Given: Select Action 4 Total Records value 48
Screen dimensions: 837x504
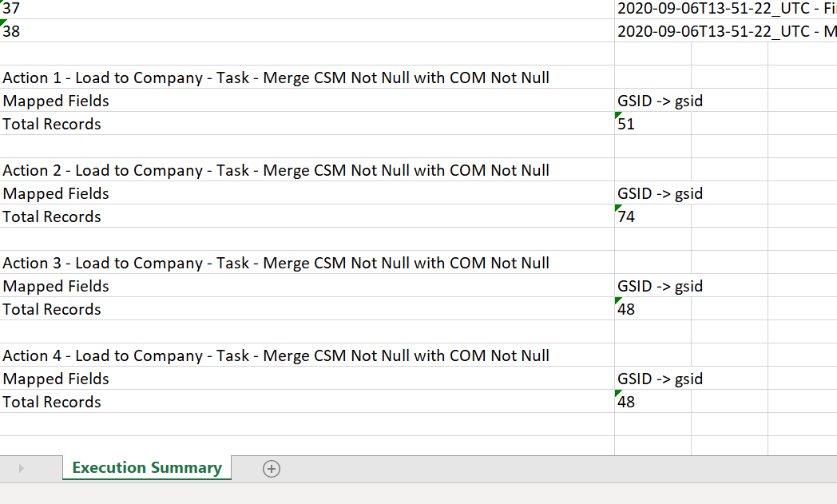Looking at the screenshot, I should [x=653, y=402].
